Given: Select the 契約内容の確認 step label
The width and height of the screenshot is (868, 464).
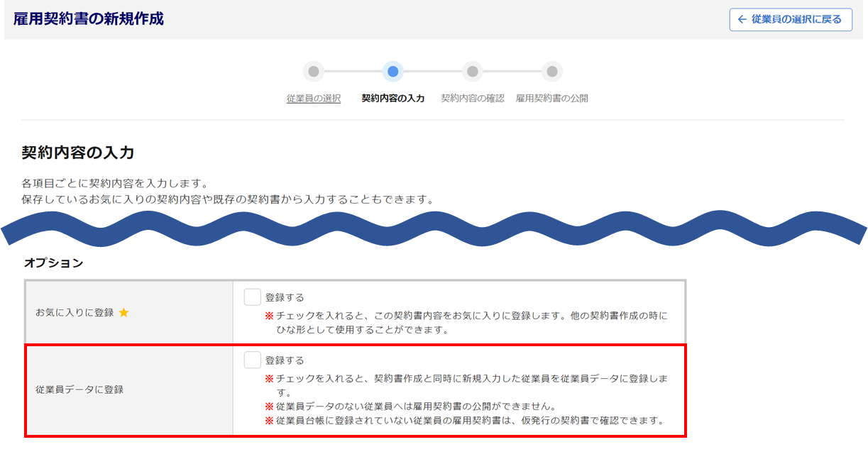Looking at the screenshot, I should click(x=473, y=99).
